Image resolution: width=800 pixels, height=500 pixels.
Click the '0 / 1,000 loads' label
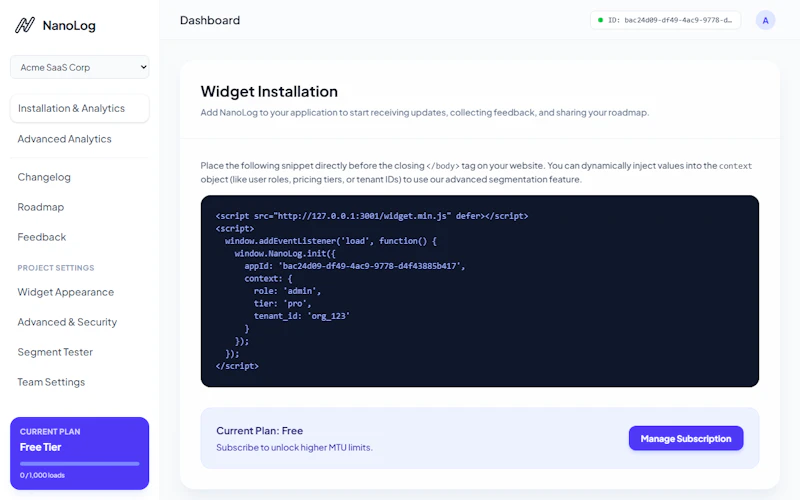(42, 475)
